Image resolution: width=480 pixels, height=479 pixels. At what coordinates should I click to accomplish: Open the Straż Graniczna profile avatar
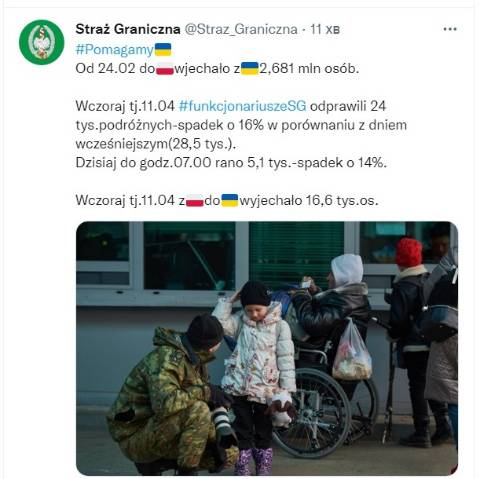[x=42, y=42]
